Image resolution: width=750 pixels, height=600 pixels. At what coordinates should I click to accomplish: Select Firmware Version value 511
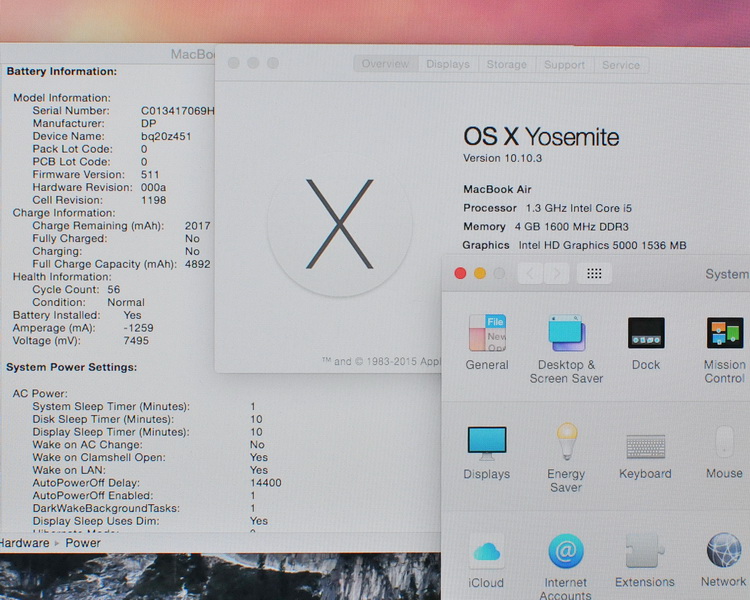(150, 175)
